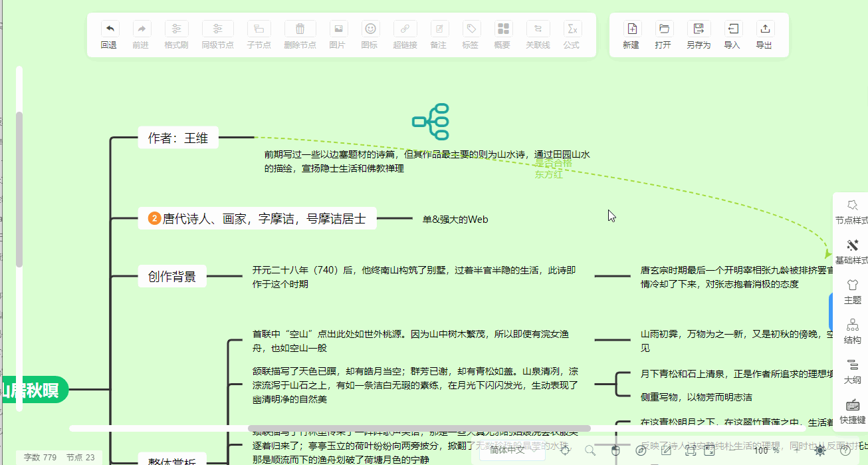Viewport: 868px width, 465px height.
Task: Open the 简体中文 language selector
Action: point(512,450)
